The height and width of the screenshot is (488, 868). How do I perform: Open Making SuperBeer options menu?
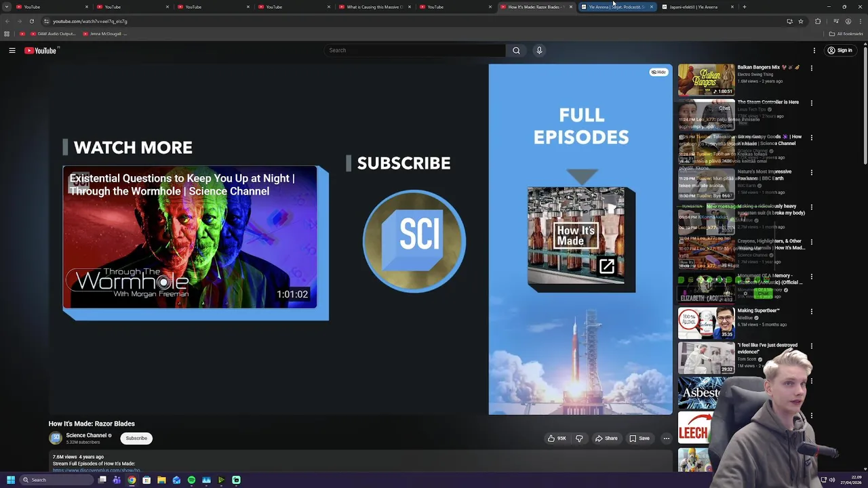tap(811, 311)
